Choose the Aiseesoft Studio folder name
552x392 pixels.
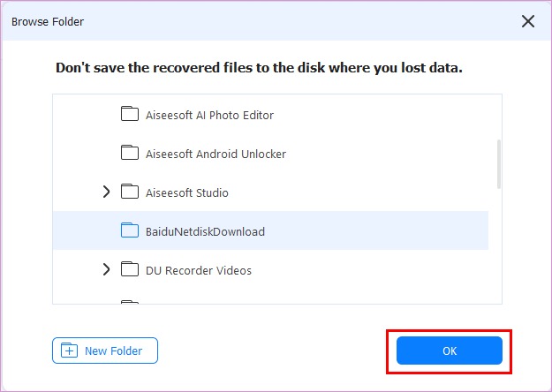(186, 192)
